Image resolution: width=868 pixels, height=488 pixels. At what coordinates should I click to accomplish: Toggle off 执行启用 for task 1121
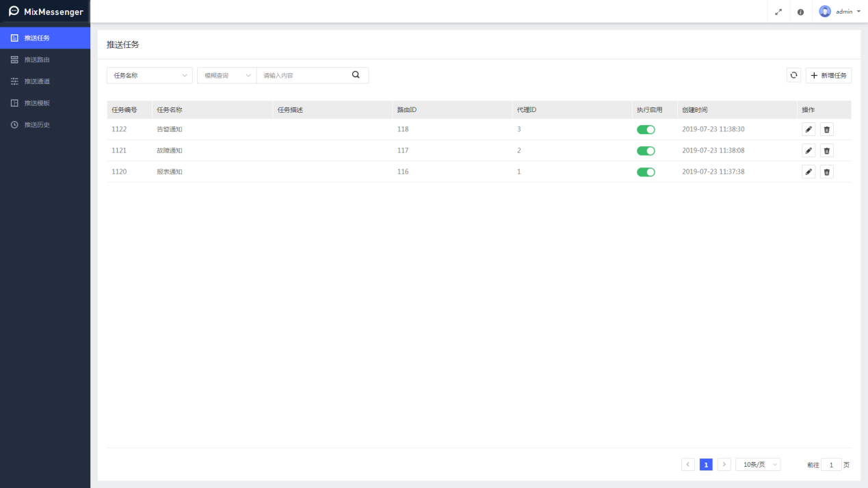646,150
